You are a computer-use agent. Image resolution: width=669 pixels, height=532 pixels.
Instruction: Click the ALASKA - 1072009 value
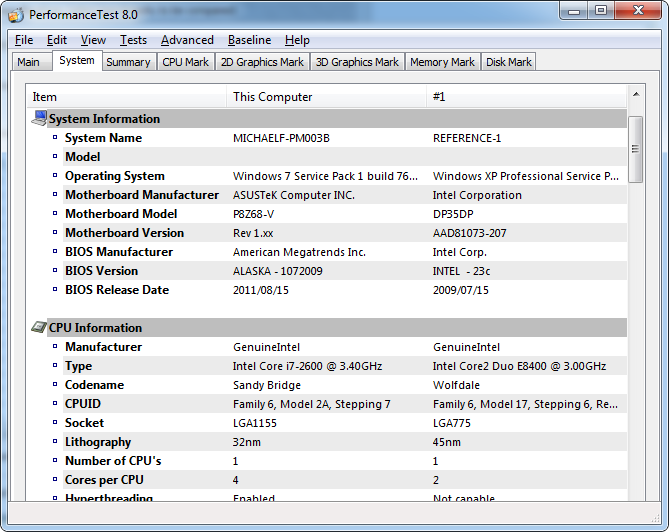pyautogui.click(x=278, y=271)
